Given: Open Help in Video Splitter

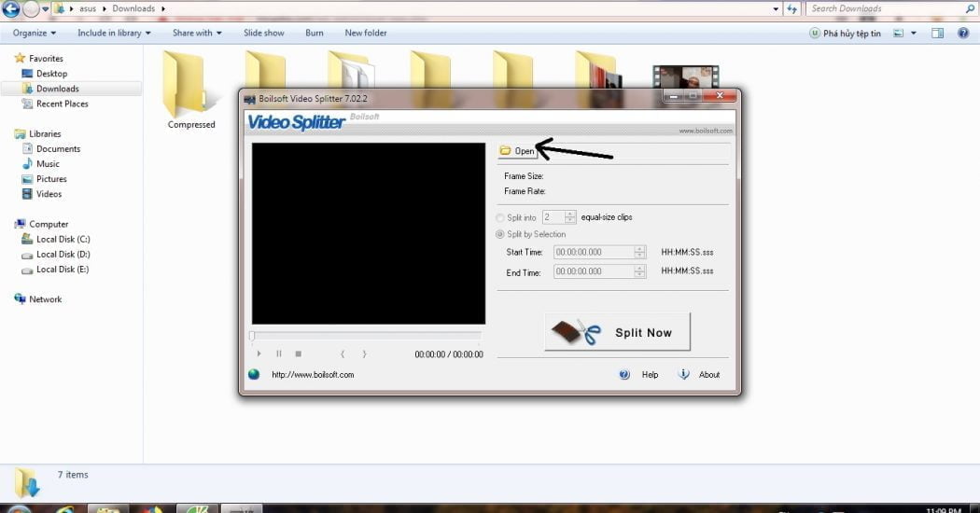Looking at the screenshot, I should [x=650, y=374].
